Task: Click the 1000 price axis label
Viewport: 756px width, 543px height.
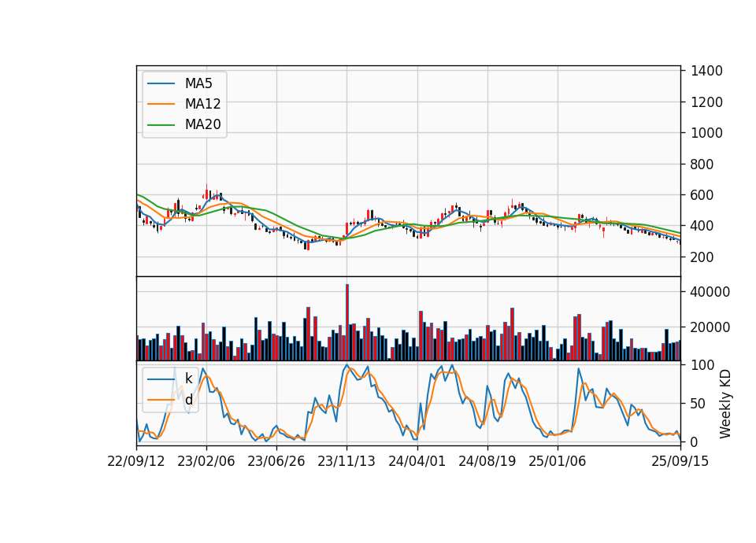Action: (x=707, y=133)
